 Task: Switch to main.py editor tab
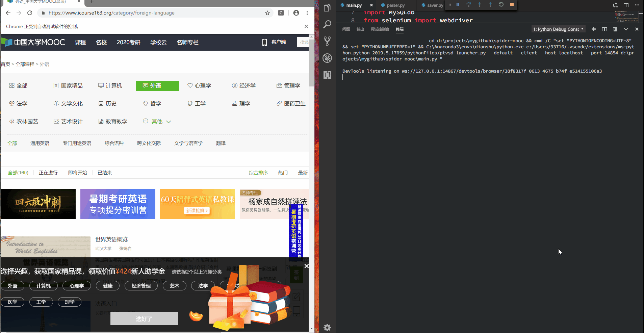354,5
